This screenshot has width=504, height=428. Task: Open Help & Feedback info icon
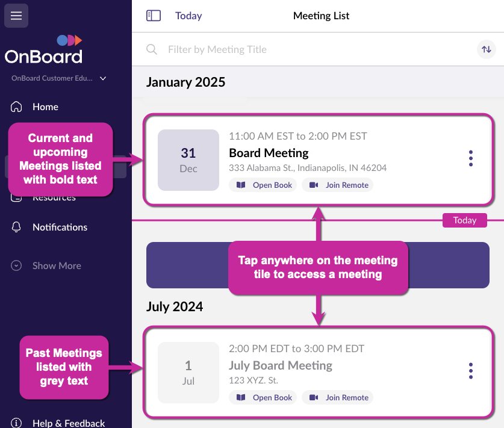pos(17,423)
